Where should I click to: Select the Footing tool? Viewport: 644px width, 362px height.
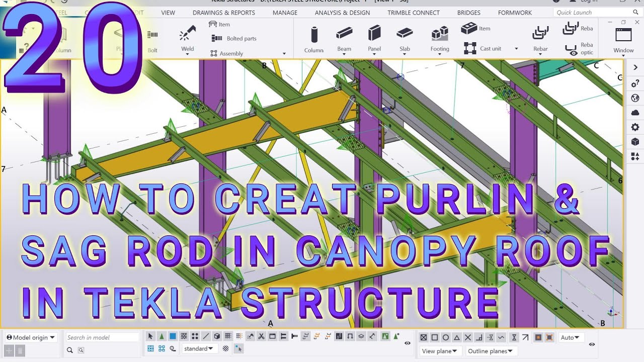point(440,39)
